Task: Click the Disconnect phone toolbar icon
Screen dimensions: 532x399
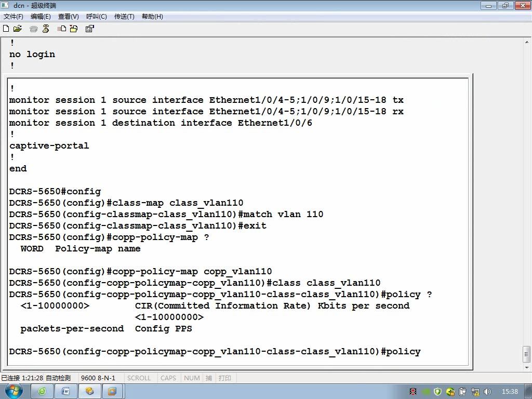Action: [46, 29]
